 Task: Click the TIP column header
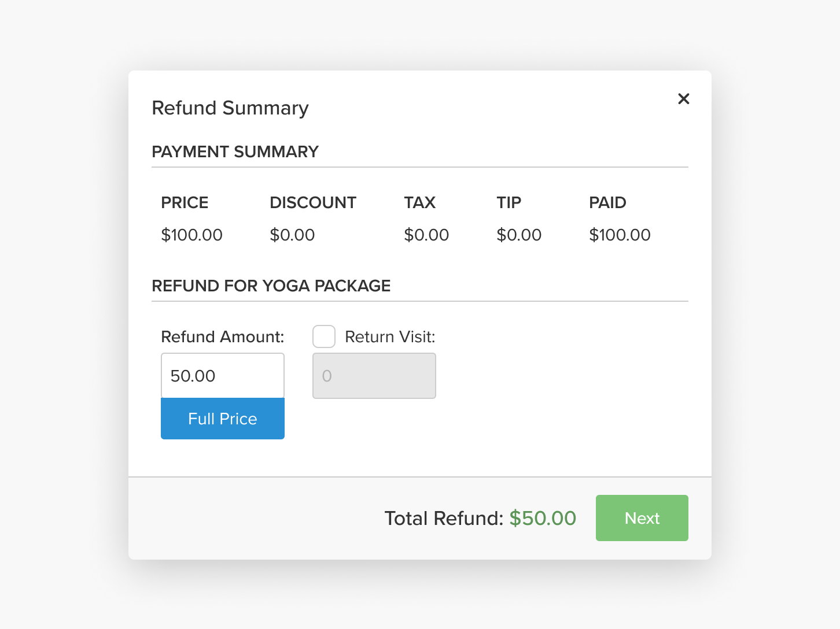pos(509,202)
